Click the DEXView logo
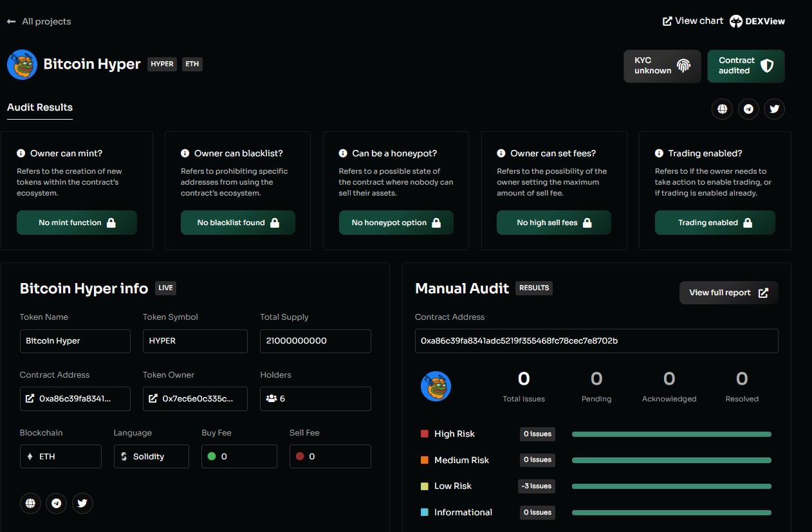812x532 pixels. pyautogui.click(x=757, y=21)
